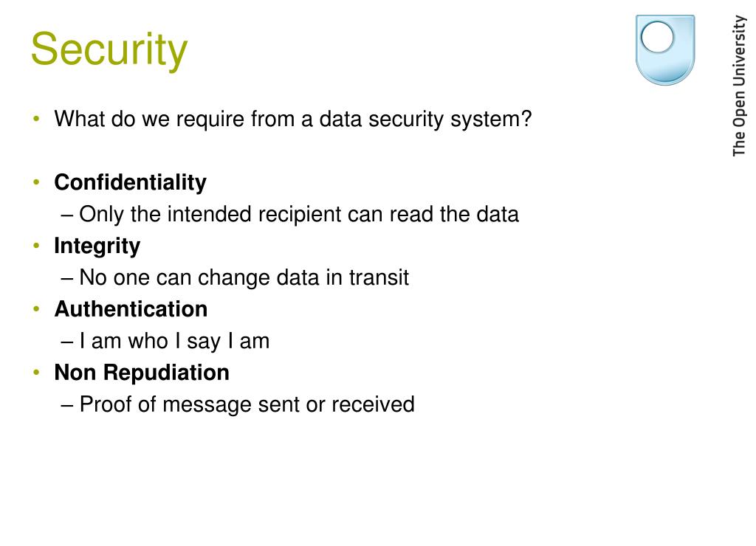Screen dimensions: 756x546
Task: Click the white circle inside the shield logo
Action: pyautogui.click(x=656, y=38)
